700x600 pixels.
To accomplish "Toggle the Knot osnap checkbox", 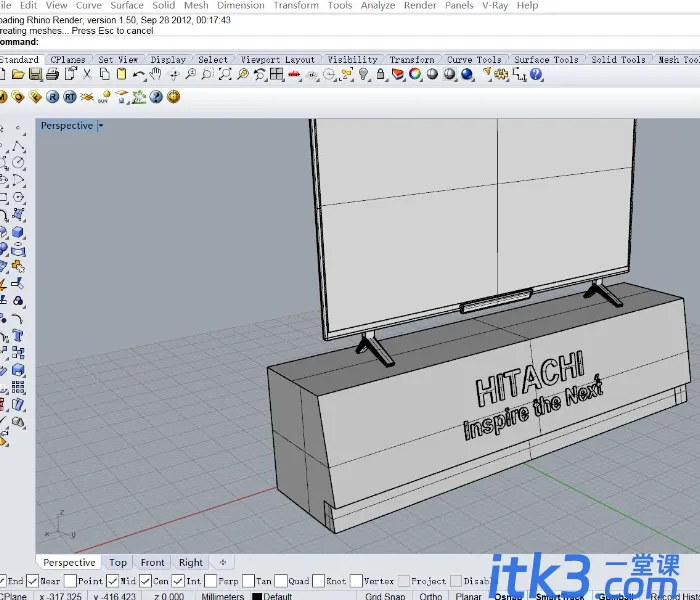I will tap(318, 581).
